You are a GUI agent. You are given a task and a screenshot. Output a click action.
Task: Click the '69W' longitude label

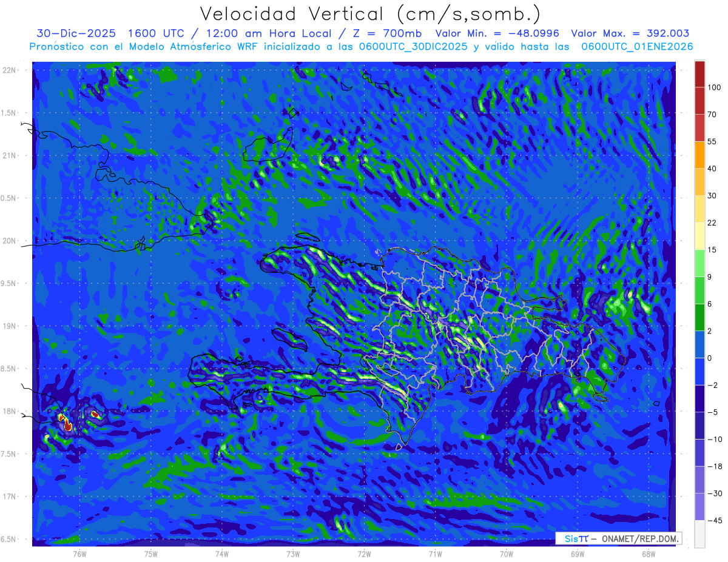tap(578, 554)
